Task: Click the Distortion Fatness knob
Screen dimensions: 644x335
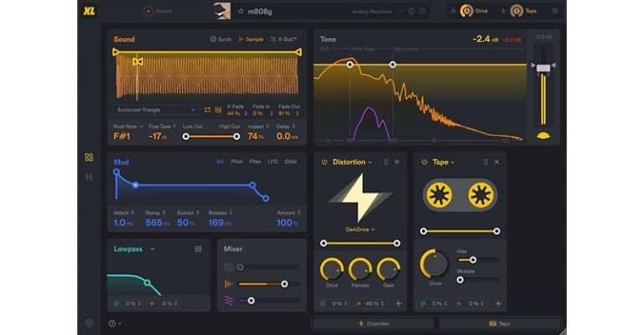Action: tap(361, 270)
